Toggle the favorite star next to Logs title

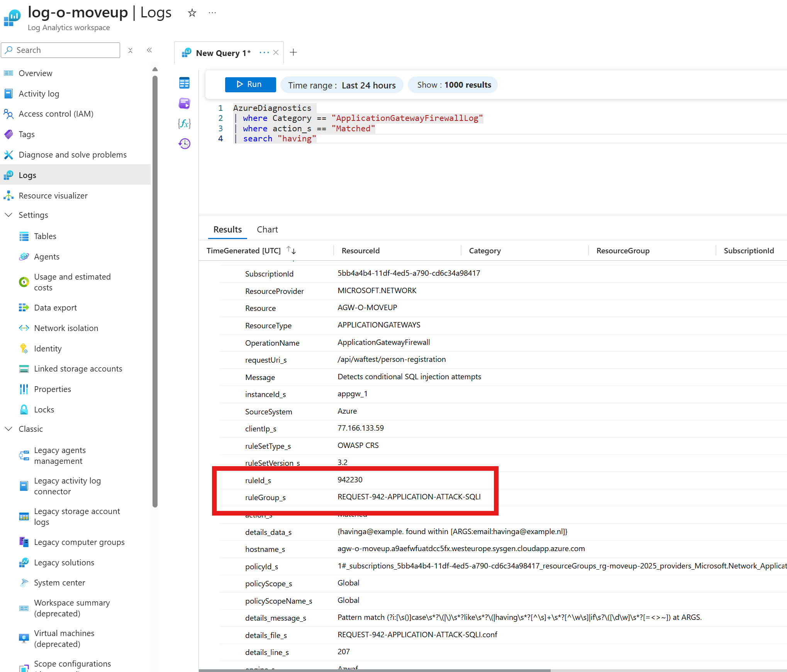click(x=192, y=13)
